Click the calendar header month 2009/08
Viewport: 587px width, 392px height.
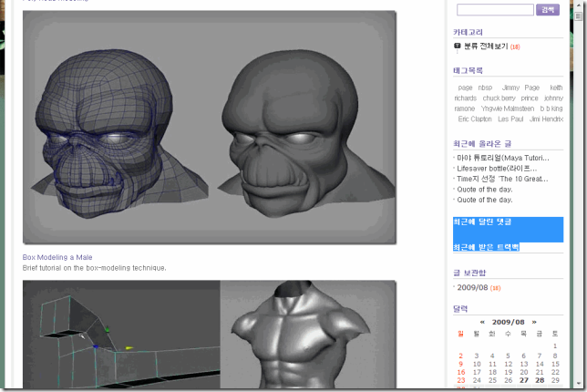(508, 322)
